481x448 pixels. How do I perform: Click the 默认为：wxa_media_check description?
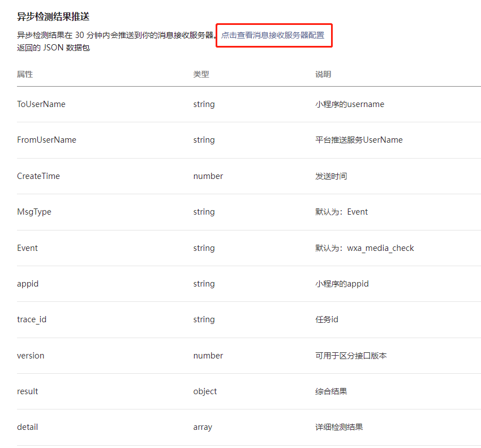(x=364, y=248)
